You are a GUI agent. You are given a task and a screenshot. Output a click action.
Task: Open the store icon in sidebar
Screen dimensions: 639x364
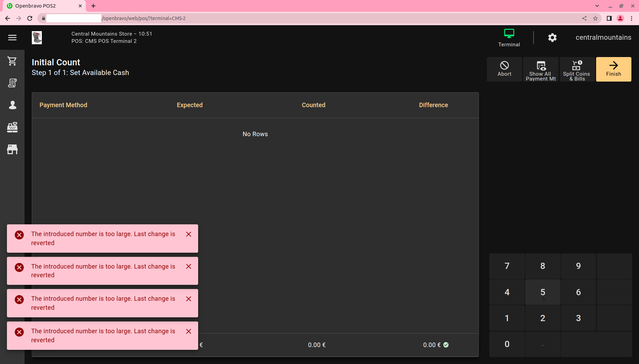tap(12, 149)
